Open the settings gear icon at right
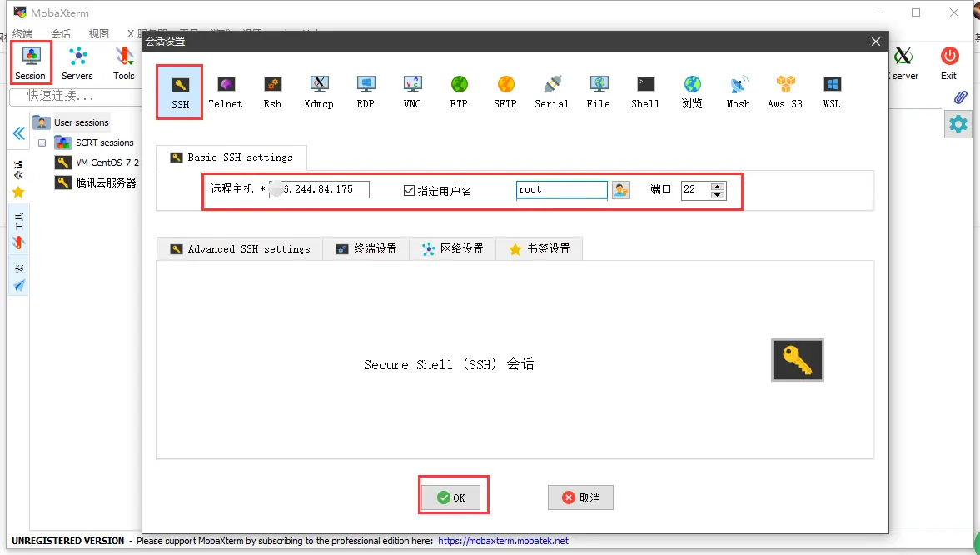Image resolution: width=980 pixels, height=555 pixels. click(x=958, y=124)
